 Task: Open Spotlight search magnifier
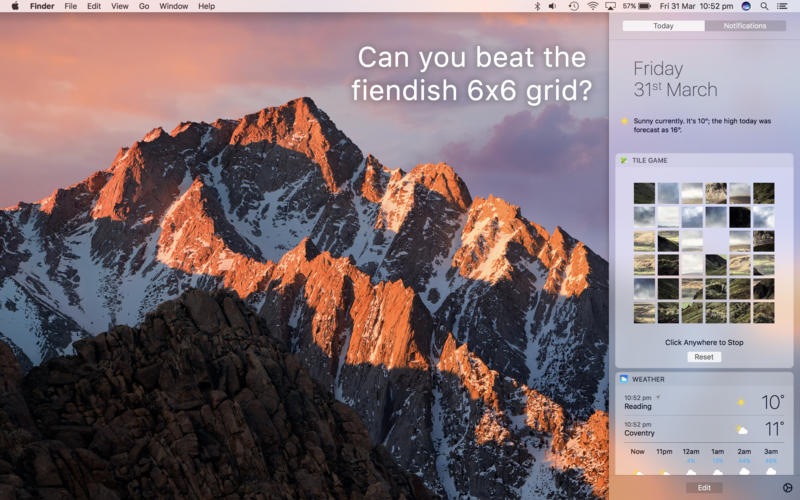764,6
